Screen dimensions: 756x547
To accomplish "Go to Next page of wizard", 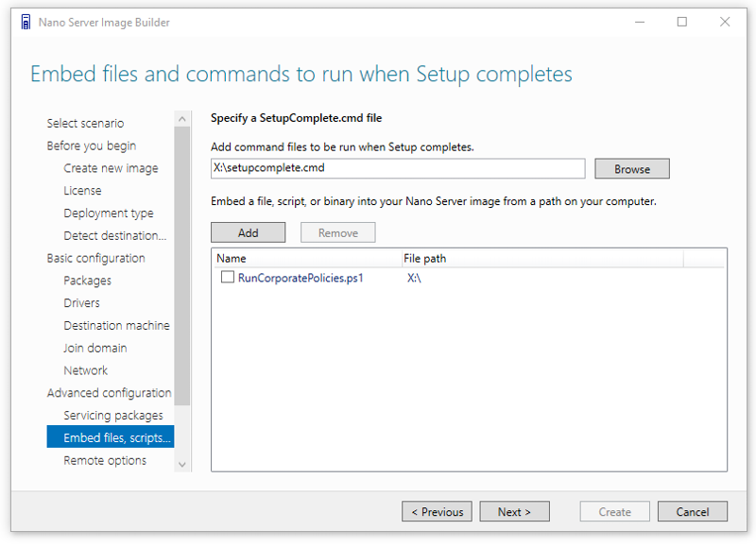I will [514, 512].
